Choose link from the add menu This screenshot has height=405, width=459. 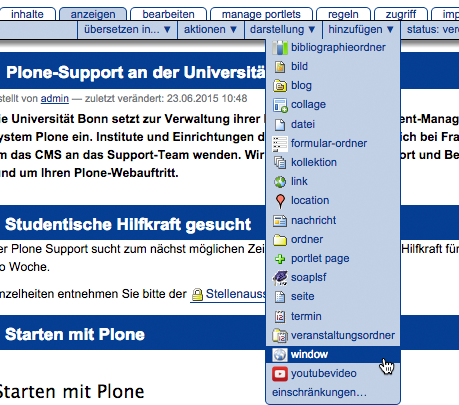coord(333,182)
